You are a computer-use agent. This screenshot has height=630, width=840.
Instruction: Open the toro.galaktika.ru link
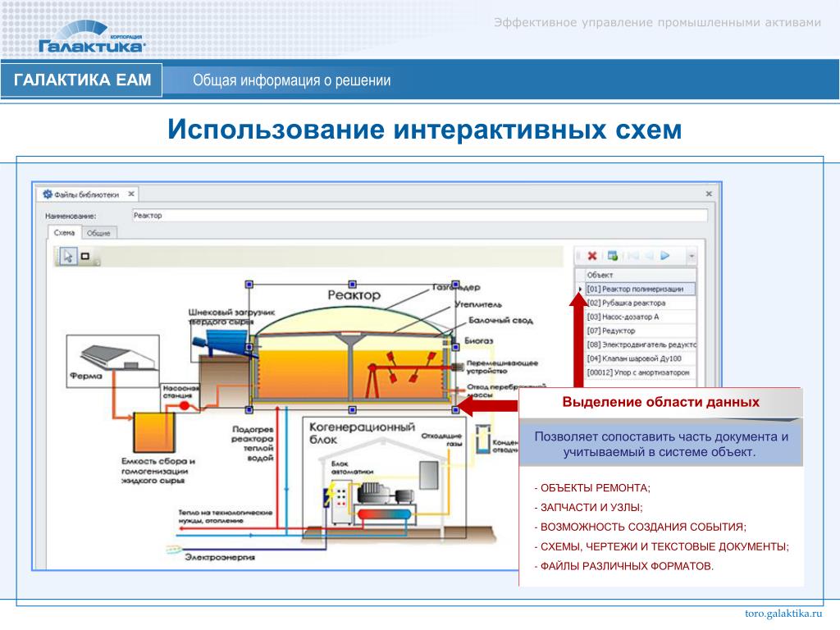(x=783, y=614)
